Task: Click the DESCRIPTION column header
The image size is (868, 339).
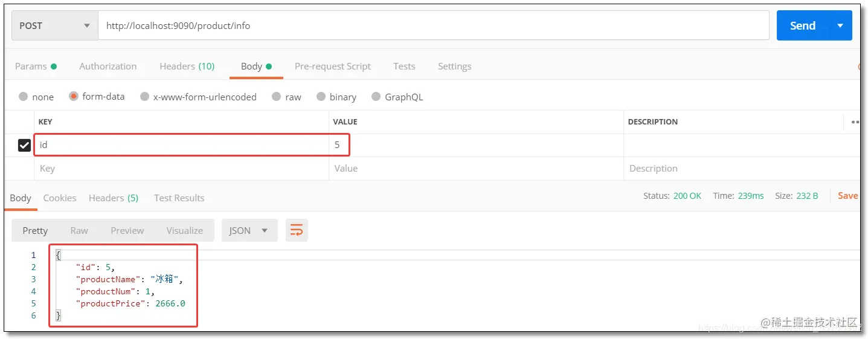Action: point(653,121)
